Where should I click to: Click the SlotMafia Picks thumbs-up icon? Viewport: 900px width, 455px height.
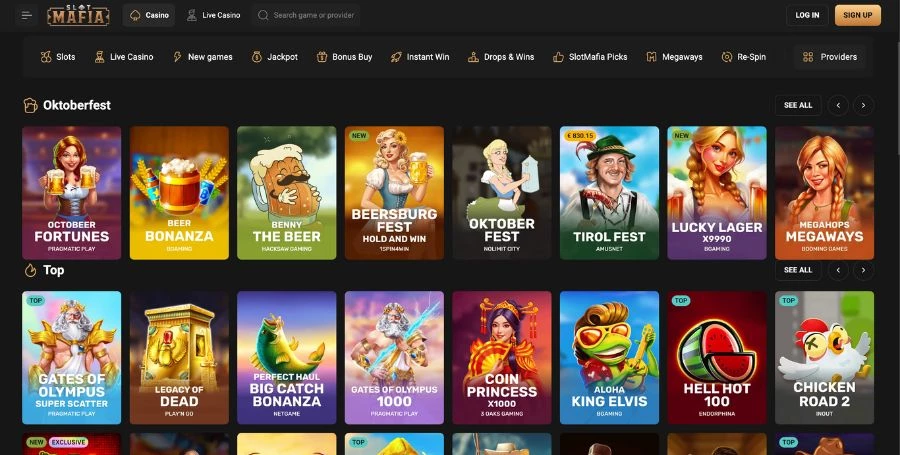click(x=558, y=57)
